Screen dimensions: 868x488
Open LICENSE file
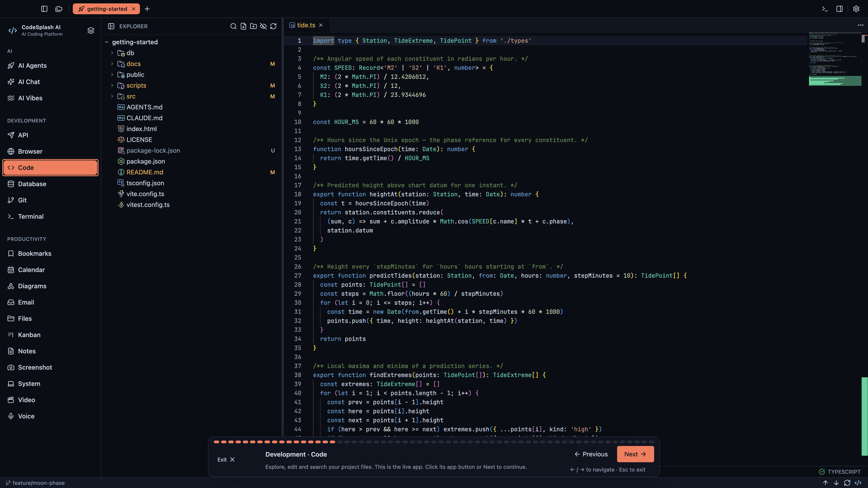pos(191,139)
